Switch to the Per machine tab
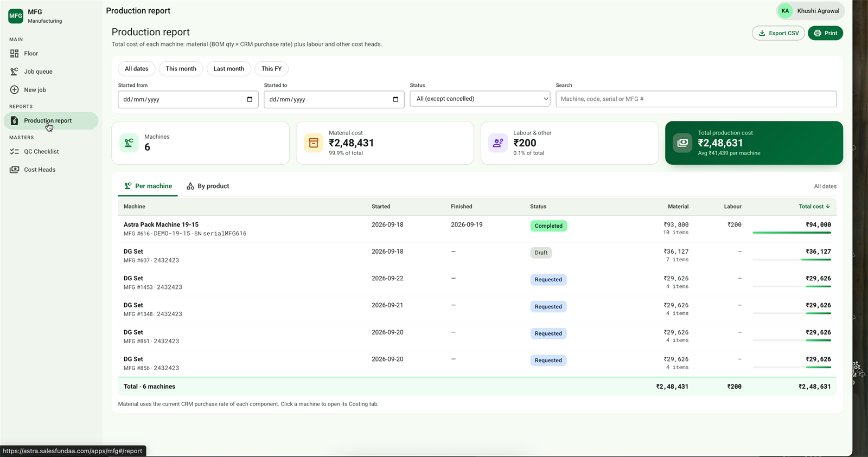This screenshot has height=457, width=868. 148,186
